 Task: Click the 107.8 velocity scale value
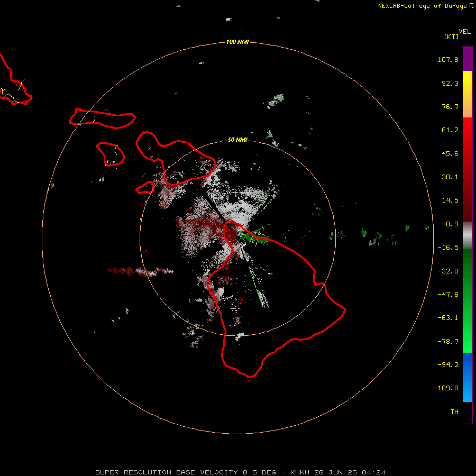coord(448,59)
